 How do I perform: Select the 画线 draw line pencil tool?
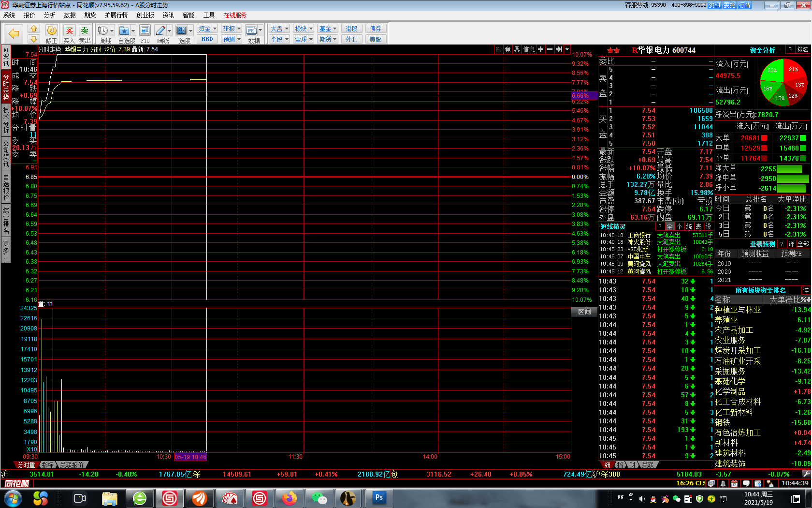click(x=161, y=30)
